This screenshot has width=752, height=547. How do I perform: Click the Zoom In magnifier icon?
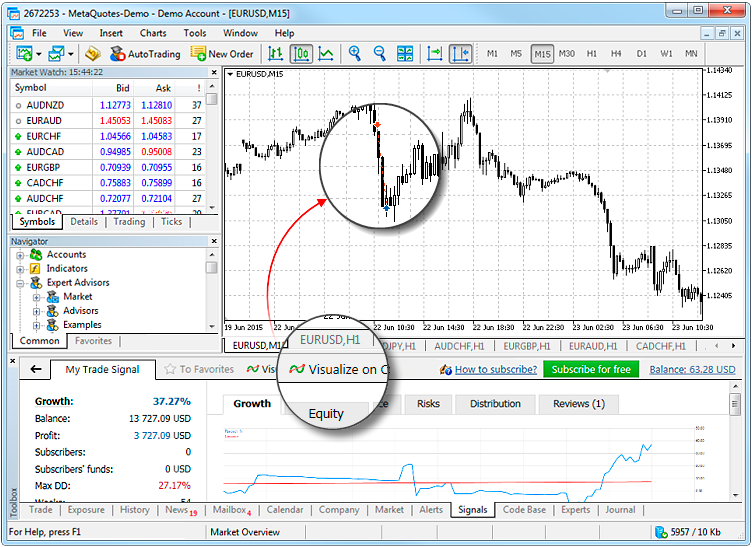[355, 53]
